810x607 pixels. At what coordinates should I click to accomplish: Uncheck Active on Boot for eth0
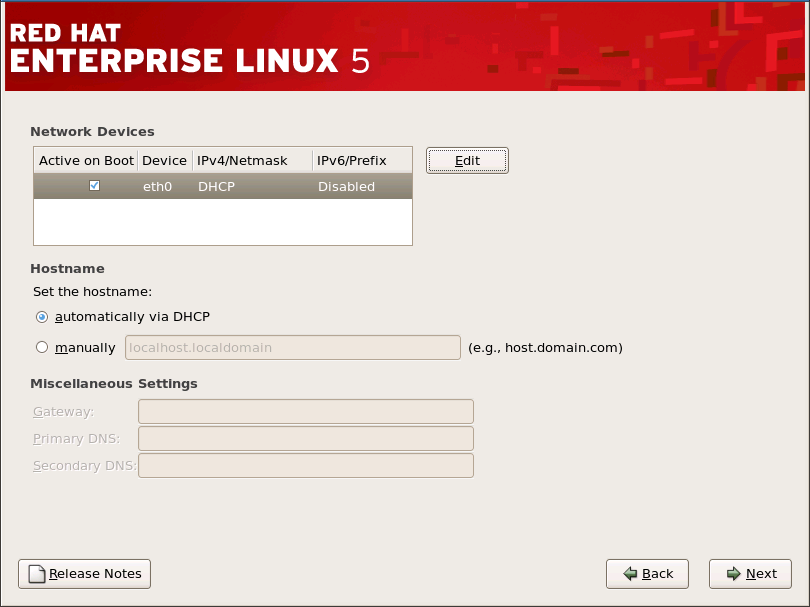(x=94, y=185)
